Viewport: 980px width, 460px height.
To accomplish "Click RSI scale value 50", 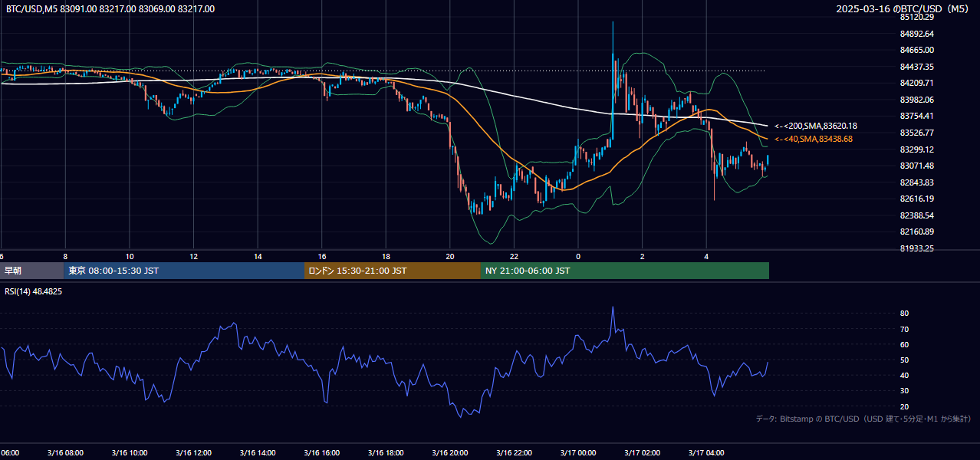I will (904, 360).
